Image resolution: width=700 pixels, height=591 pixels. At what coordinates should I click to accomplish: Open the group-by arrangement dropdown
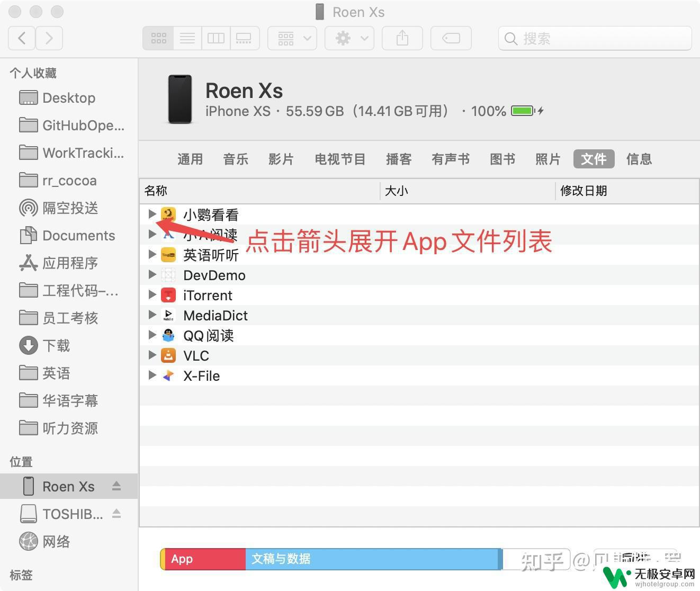pyautogui.click(x=292, y=38)
